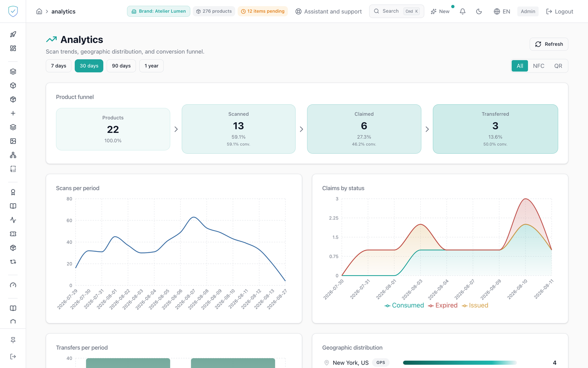Select the 30 days range
Screen dimensions: 588x368
[89, 66]
